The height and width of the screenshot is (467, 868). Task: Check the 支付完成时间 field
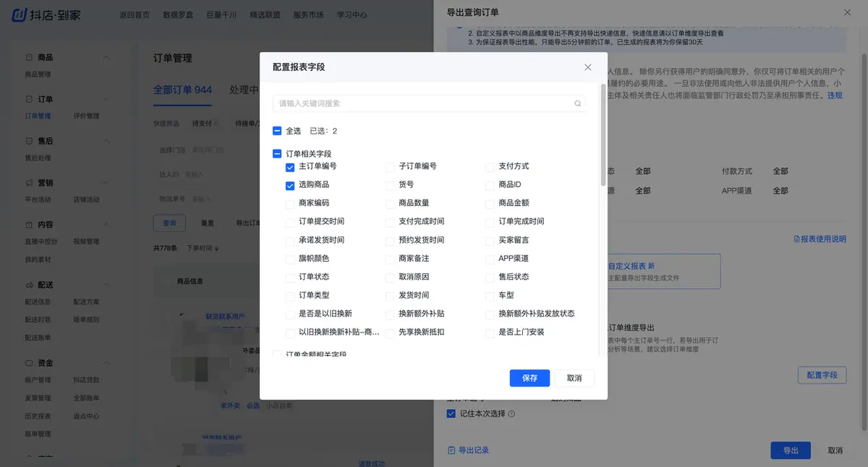pos(390,221)
